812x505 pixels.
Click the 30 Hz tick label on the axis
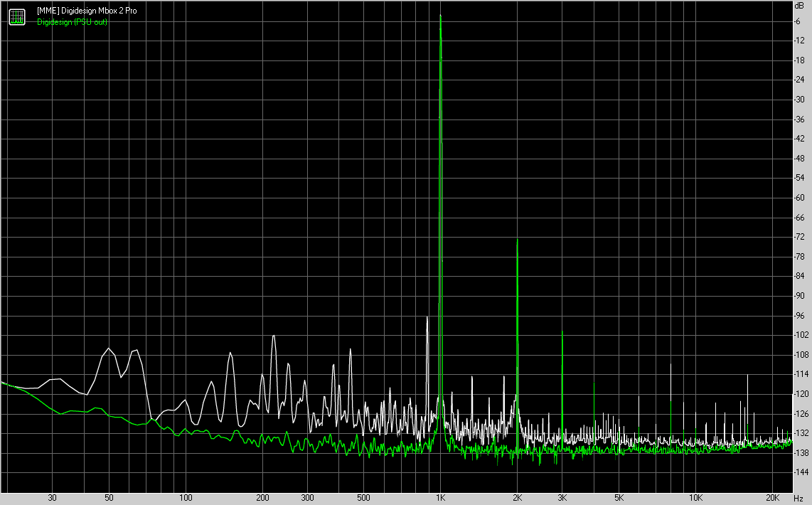click(x=52, y=497)
